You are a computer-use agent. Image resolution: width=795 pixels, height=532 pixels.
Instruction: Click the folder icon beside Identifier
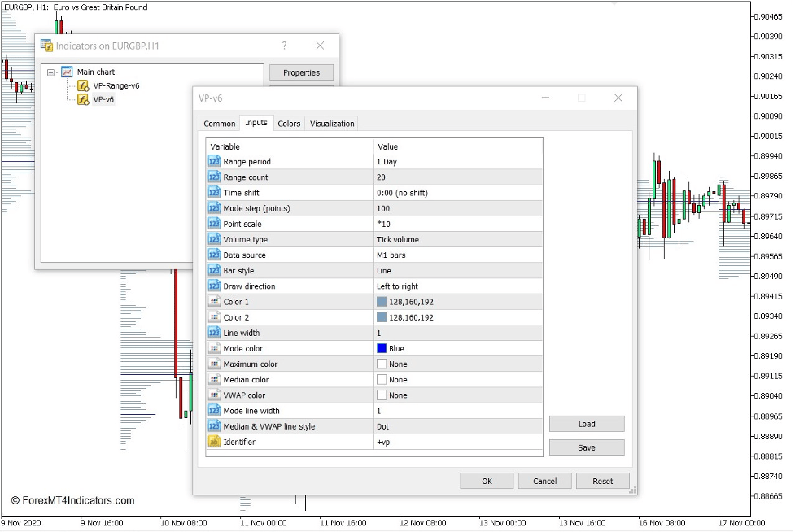(215, 442)
